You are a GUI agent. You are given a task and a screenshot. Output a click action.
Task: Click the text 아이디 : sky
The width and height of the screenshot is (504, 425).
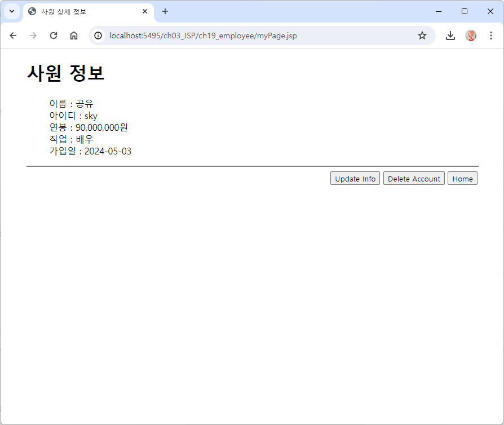click(73, 116)
